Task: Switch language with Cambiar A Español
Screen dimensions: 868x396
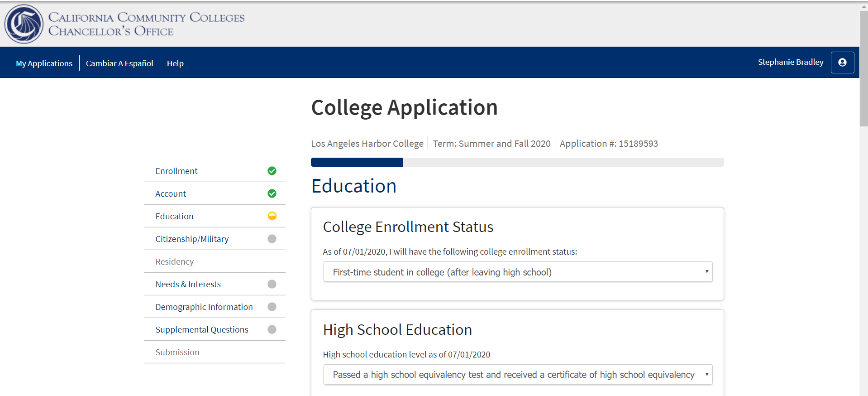Action: (119, 63)
